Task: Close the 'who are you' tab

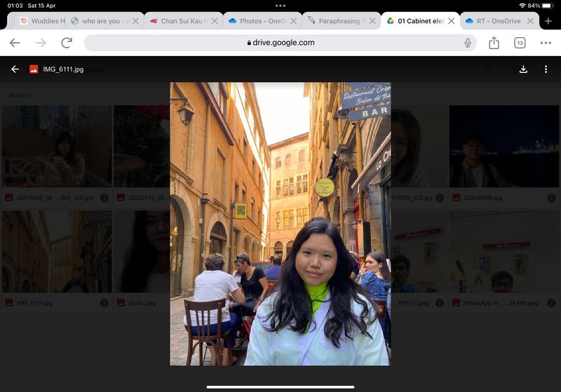Action: [135, 21]
